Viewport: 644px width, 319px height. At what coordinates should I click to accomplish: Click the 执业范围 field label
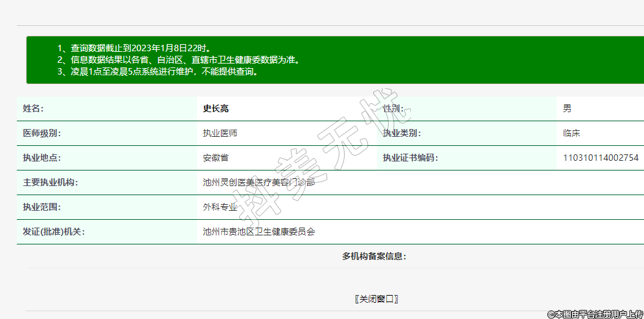tap(41, 207)
